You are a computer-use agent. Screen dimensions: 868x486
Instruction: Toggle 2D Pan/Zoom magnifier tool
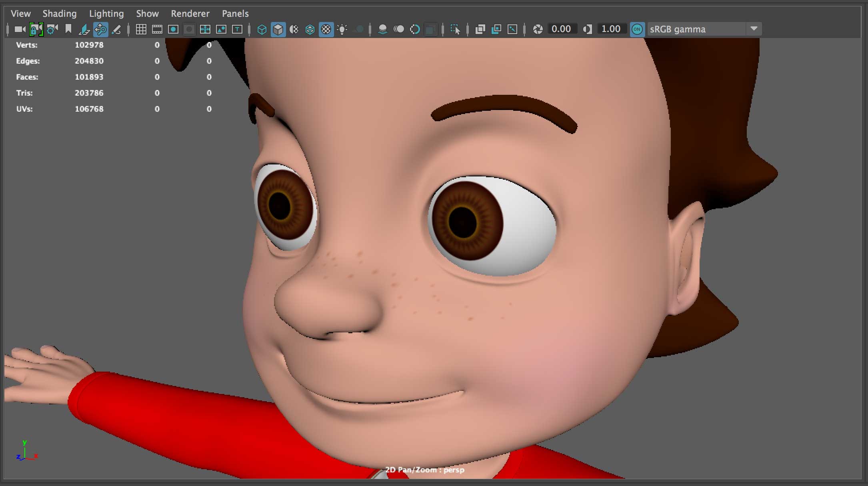tap(100, 29)
